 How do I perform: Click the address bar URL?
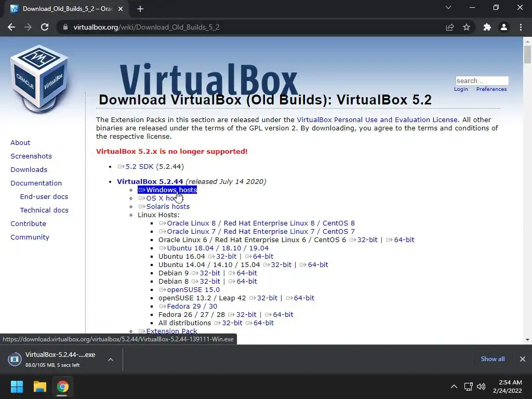tap(147, 27)
